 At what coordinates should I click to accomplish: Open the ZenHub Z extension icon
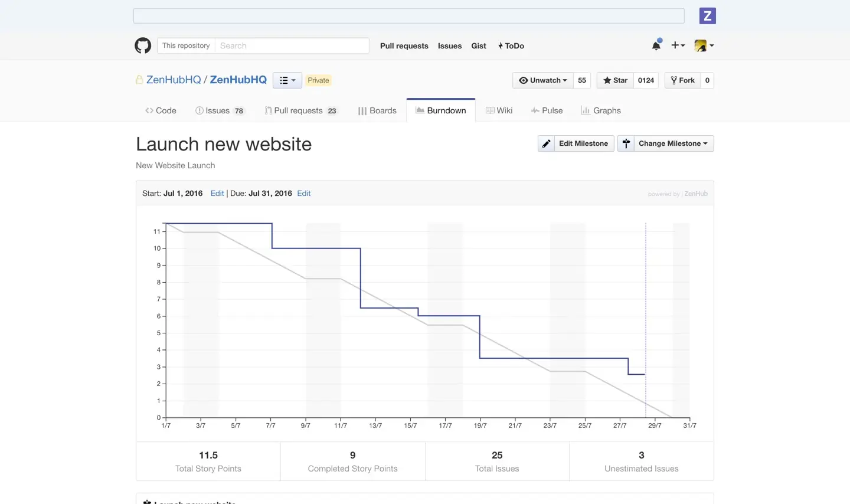pos(707,16)
